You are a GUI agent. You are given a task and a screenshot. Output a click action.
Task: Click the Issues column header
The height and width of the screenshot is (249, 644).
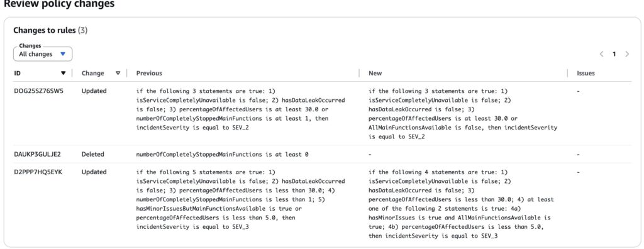pyautogui.click(x=586, y=73)
